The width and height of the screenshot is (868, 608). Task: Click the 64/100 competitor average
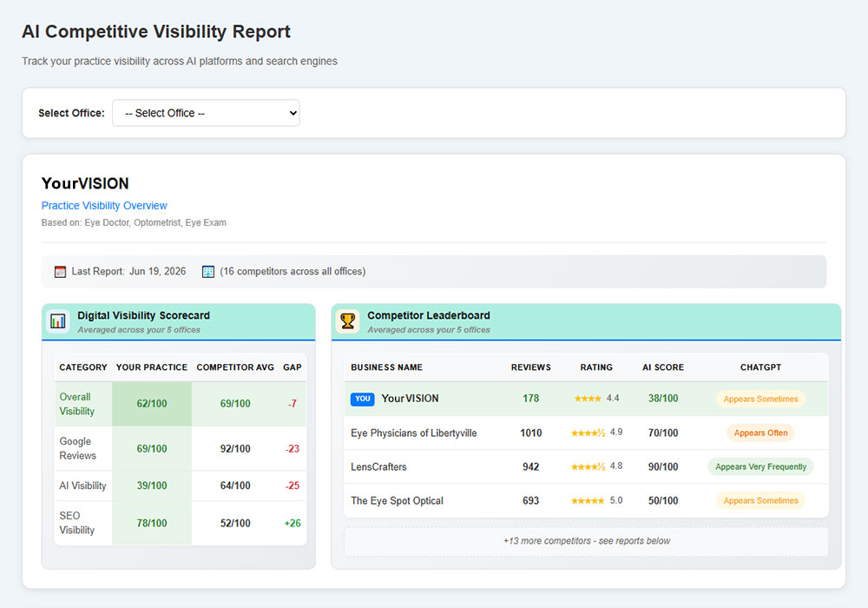pos(235,486)
